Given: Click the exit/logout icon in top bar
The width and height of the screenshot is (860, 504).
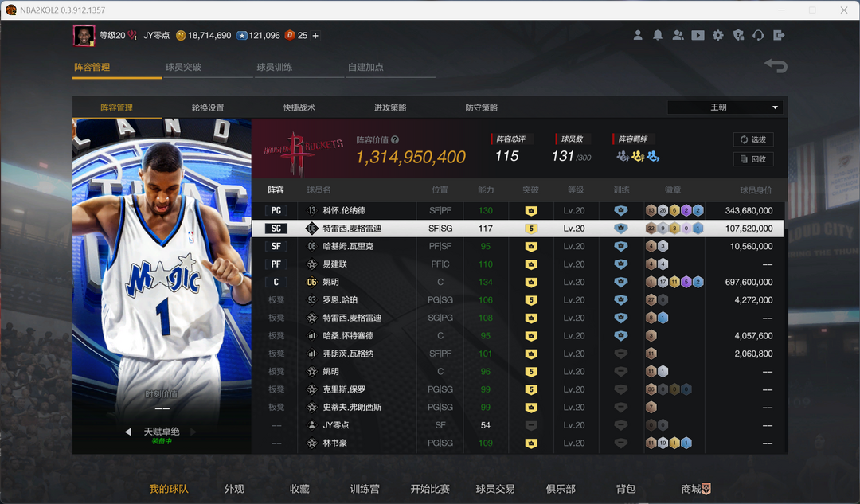Looking at the screenshot, I should (x=779, y=35).
